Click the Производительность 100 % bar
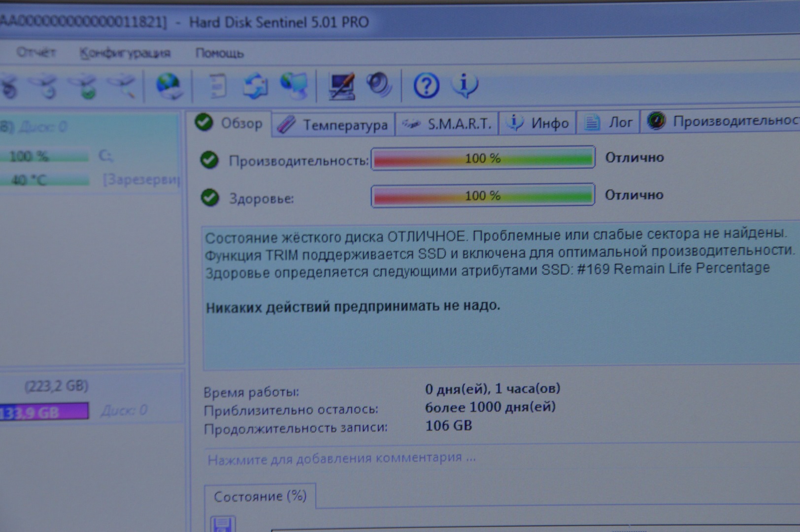 point(483,158)
